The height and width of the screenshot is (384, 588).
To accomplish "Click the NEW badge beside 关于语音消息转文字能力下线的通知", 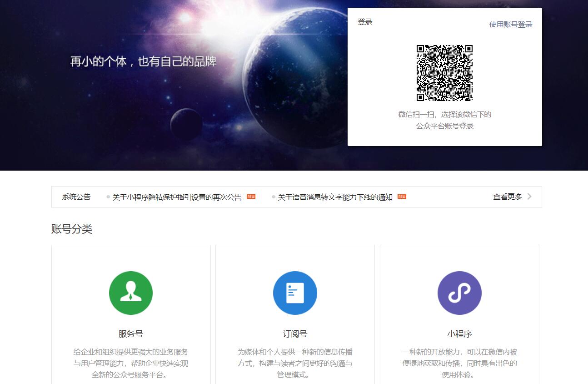I will coord(402,197).
